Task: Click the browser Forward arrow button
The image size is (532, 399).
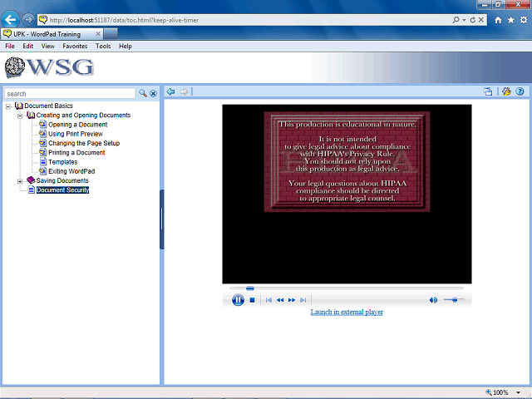Action: pyautogui.click(x=28, y=20)
